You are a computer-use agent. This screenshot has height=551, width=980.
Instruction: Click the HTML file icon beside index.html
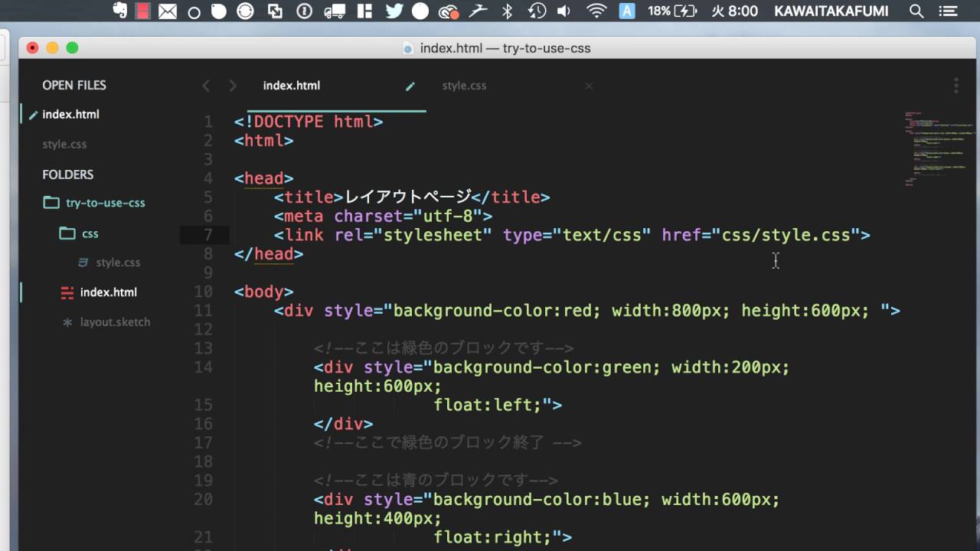click(x=67, y=292)
